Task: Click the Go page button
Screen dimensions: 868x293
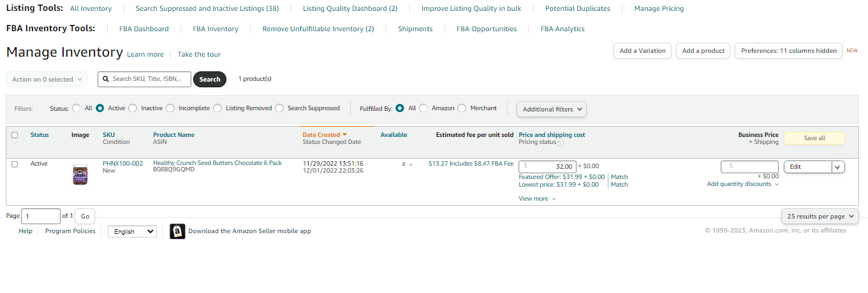Action: click(85, 217)
